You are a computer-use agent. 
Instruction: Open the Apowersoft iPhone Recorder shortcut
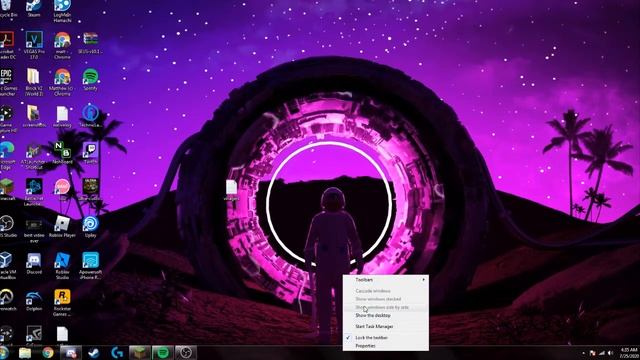pyautogui.click(x=90, y=266)
